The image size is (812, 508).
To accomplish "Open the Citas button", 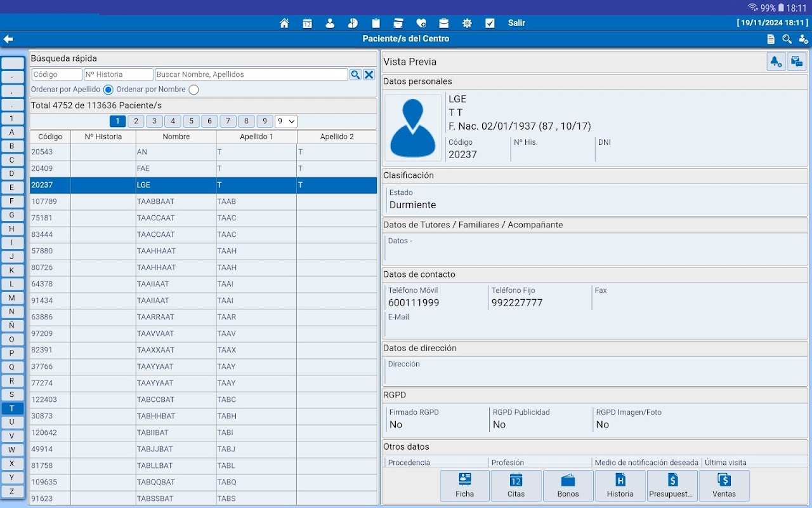I will (x=516, y=486).
